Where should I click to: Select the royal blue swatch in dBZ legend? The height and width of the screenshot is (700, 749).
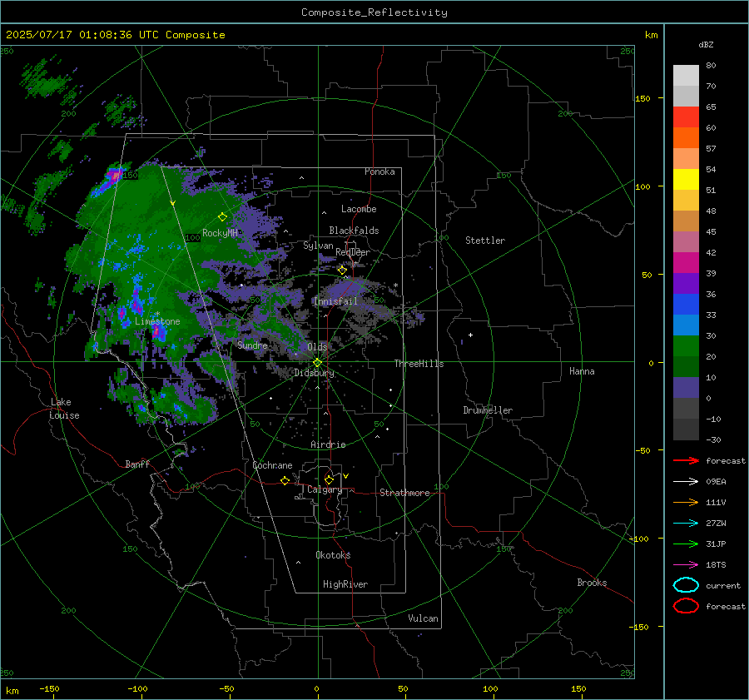(x=686, y=304)
